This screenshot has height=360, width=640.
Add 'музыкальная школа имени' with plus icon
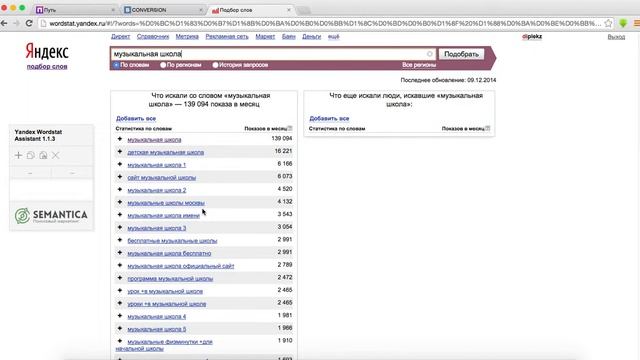click(x=120, y=215)
